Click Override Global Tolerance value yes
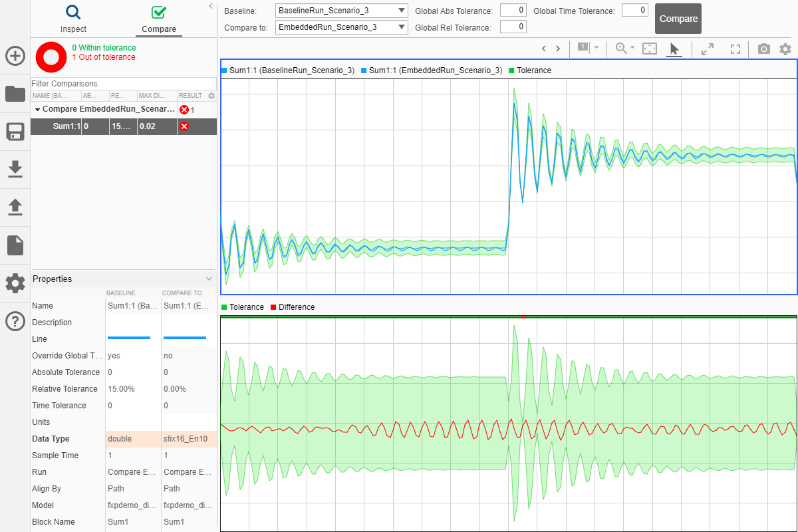 coord(114,356)
